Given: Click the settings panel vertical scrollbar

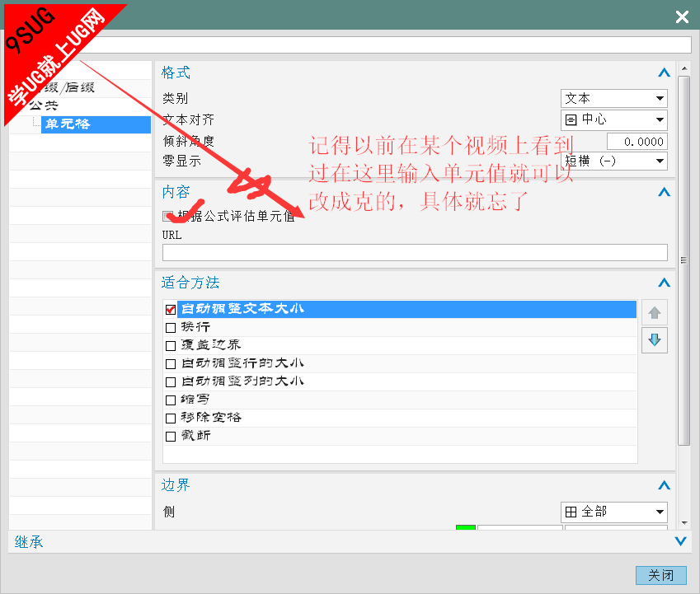Looking at the screenshot, I should point(684,261).
